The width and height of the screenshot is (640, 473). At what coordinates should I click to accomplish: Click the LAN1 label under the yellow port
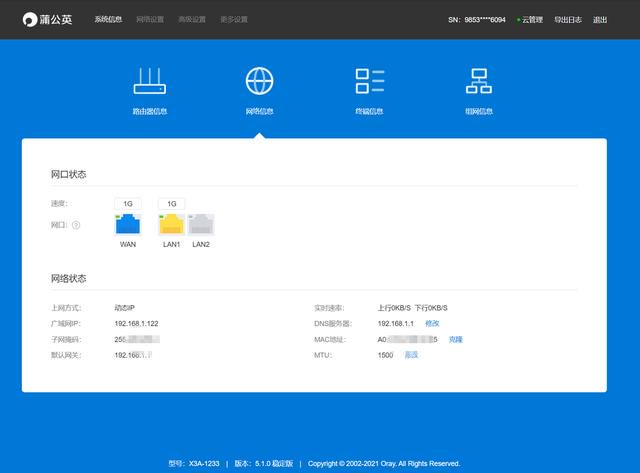[171, 244]
